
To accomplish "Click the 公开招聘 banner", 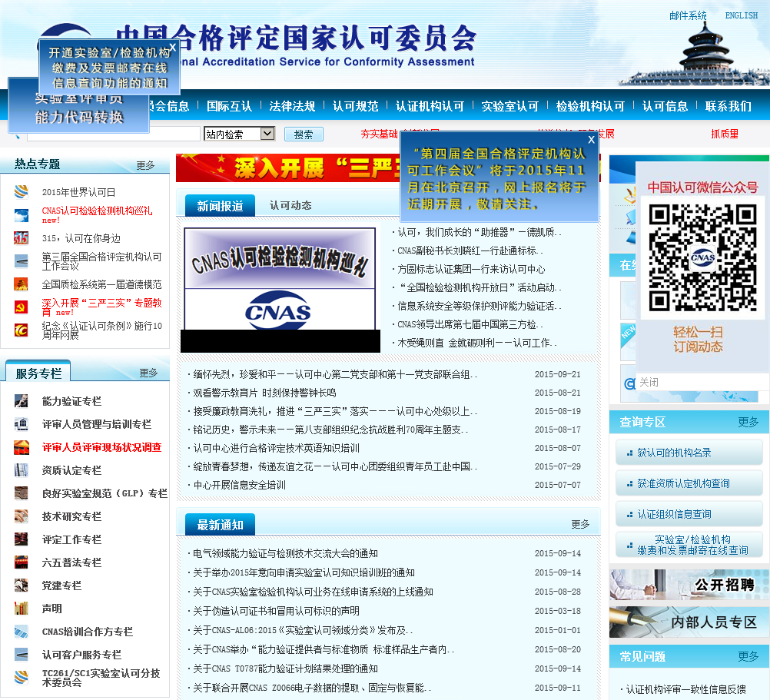I will (689, 585).
